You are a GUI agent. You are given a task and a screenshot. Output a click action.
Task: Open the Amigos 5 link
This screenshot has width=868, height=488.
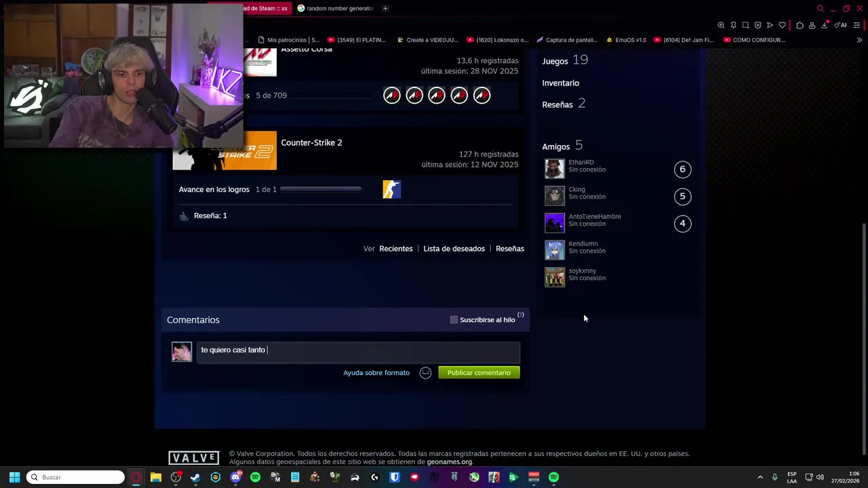(x=562, y=146)
